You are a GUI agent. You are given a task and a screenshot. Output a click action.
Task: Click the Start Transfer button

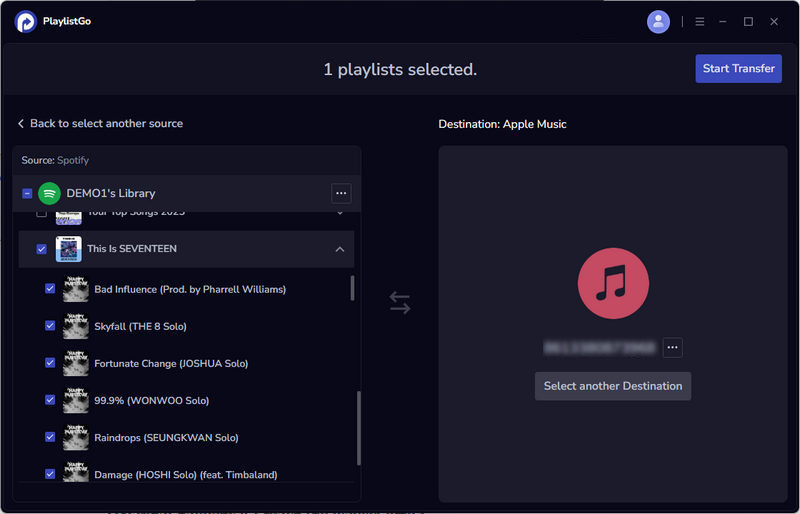point(738,68)
